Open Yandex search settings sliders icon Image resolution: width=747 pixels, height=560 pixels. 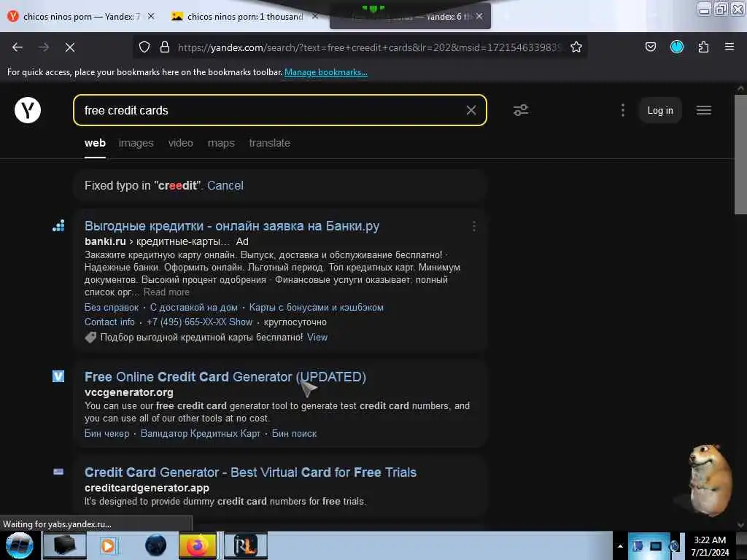[521, 110]
